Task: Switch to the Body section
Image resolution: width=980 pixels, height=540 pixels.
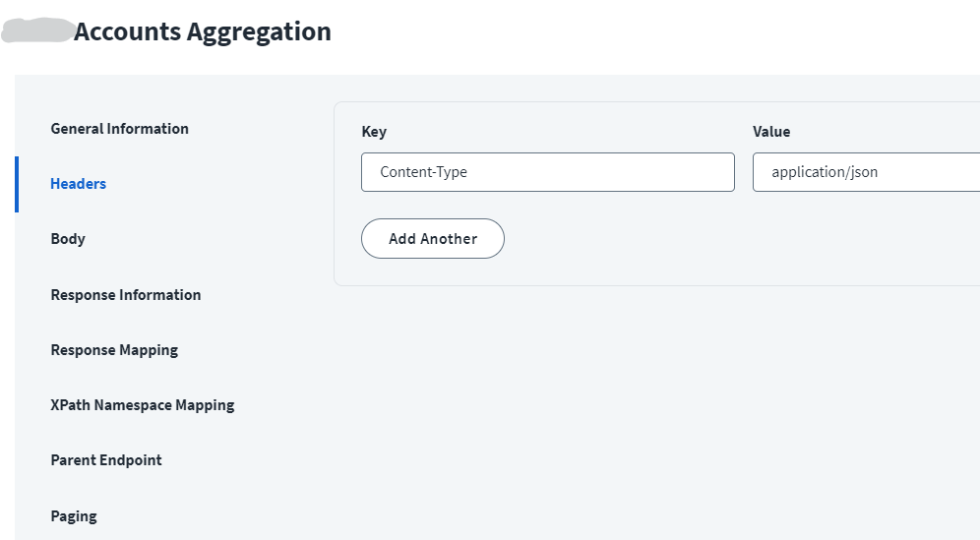Action: tap(68, 239)
